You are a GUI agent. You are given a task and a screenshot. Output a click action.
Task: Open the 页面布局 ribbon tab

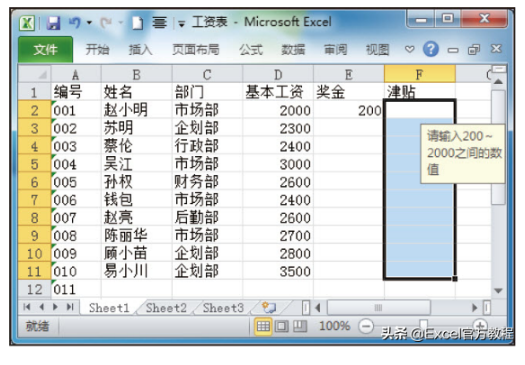(x=196, y=50)
